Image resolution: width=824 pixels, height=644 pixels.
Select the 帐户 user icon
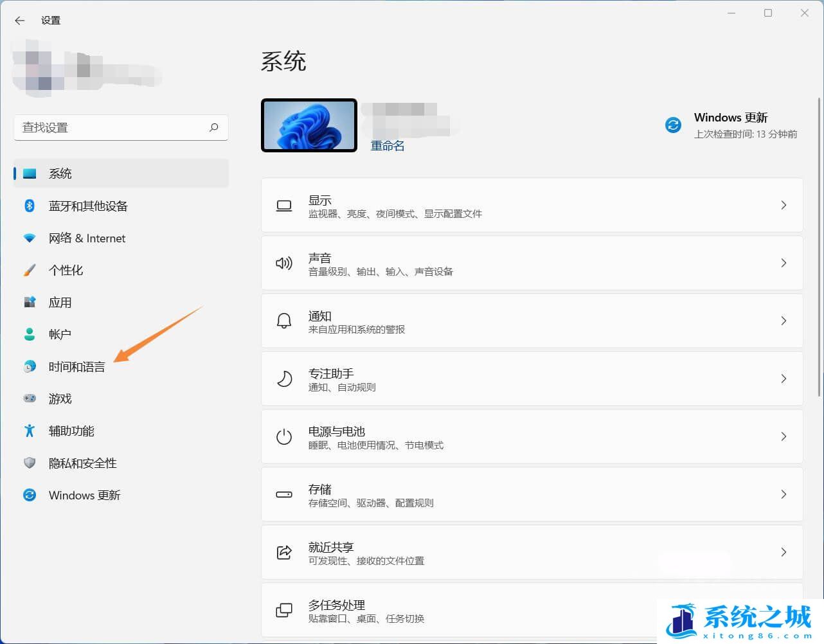pos(30,334)
